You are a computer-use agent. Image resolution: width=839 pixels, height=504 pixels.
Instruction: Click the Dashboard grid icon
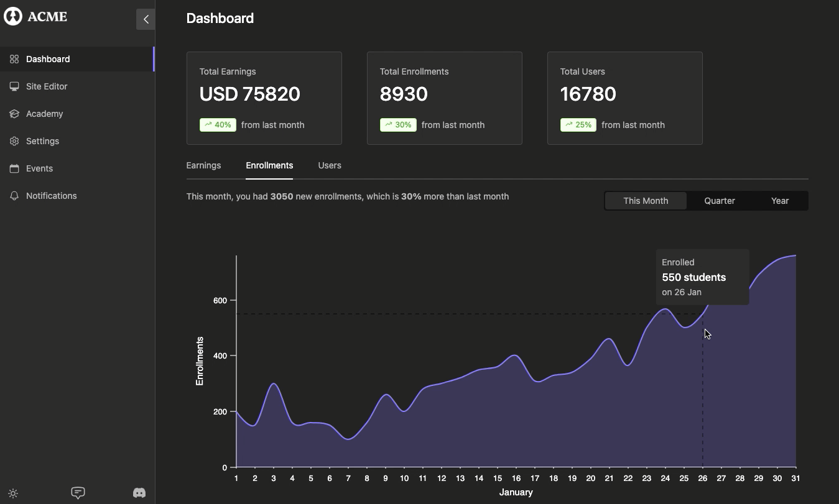point(14,59)
